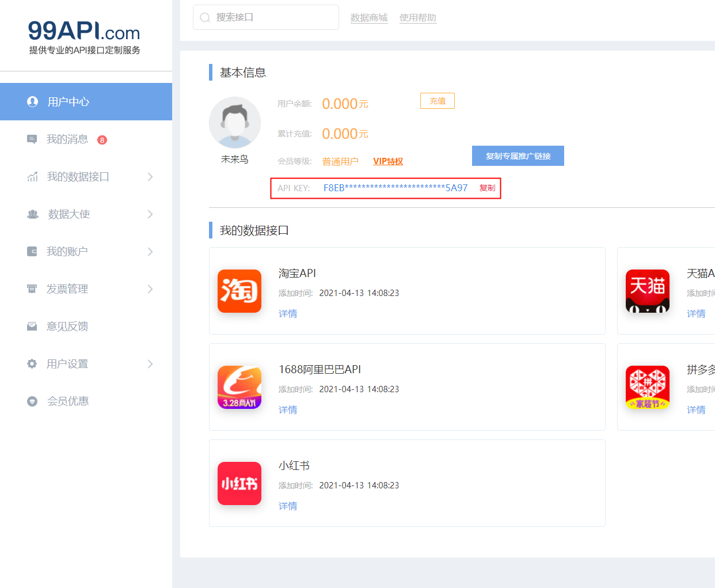Expand the 我的数据接口 sidebar menu
715x588 pixels.
coord(150,177)
